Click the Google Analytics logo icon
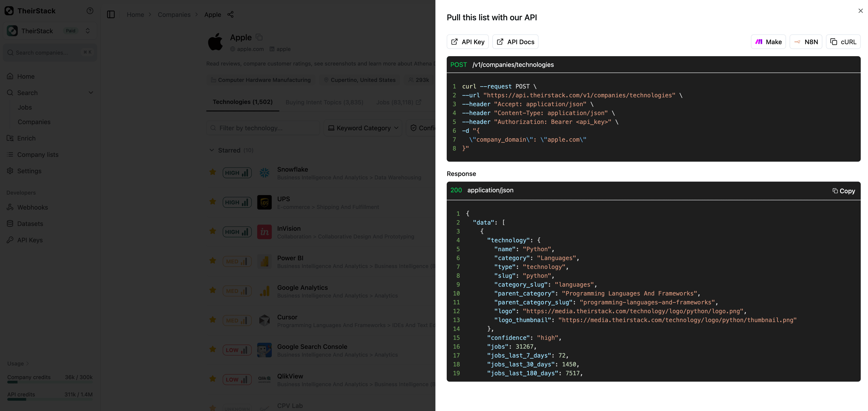This screenshot has width=868, height=411. pos(264,291)
